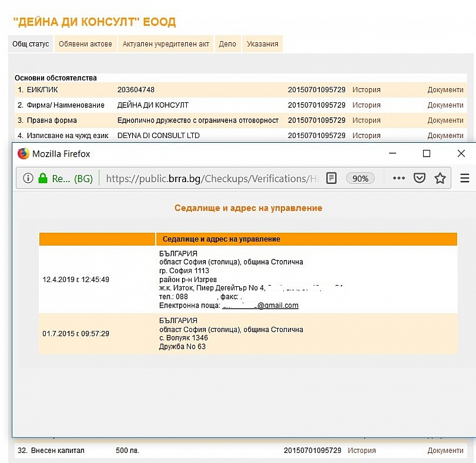
Task: Click the company title "ДЕЙНА ДИ КОНСУЛТ" ЕООД
Action: [95, 22]
